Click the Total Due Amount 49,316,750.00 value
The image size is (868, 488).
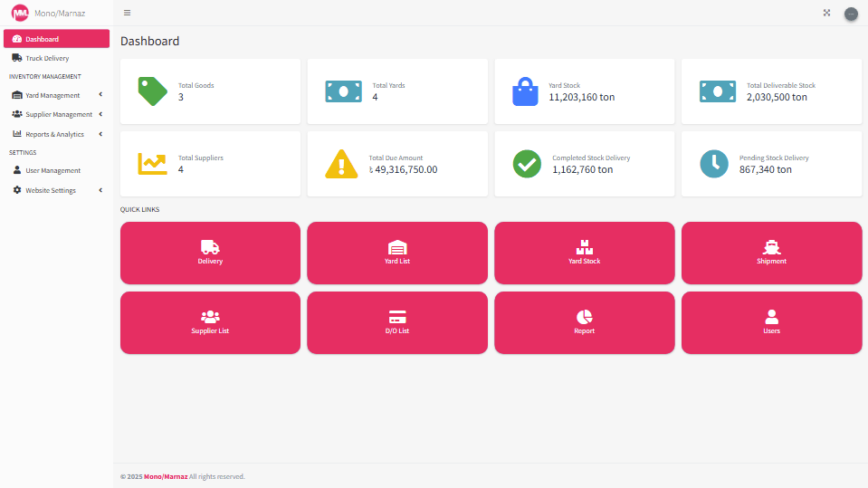[403, 169]
